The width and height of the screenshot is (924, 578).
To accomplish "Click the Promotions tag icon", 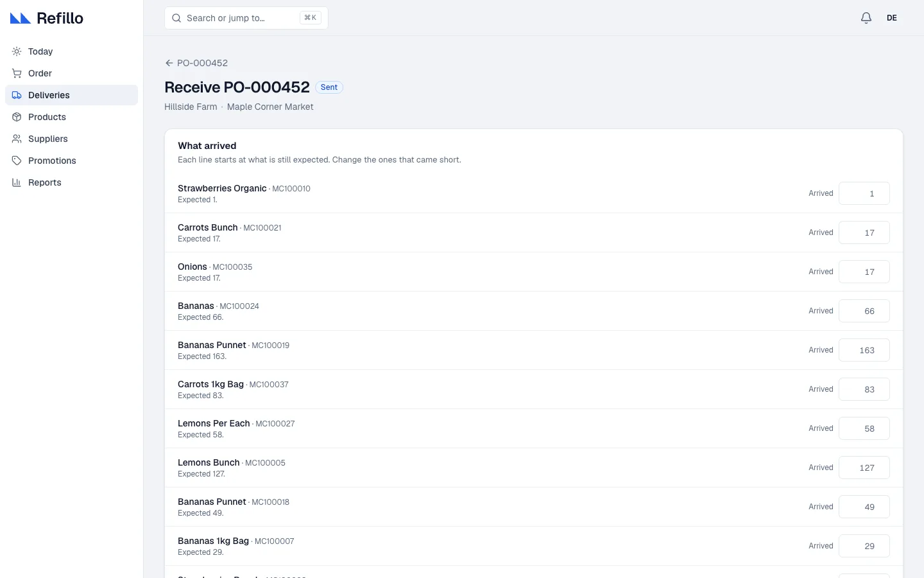I will [x=17, y=161].
